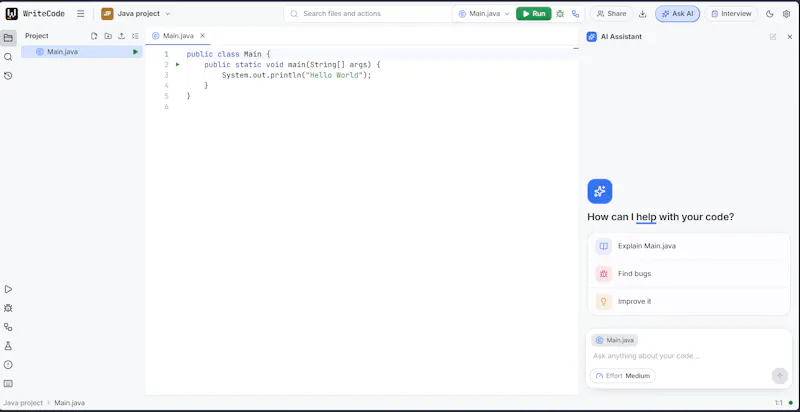800x412 pixels.
Task: Click the green status dot in status bar
Action: pyautogui.click(x=791, y=403)
